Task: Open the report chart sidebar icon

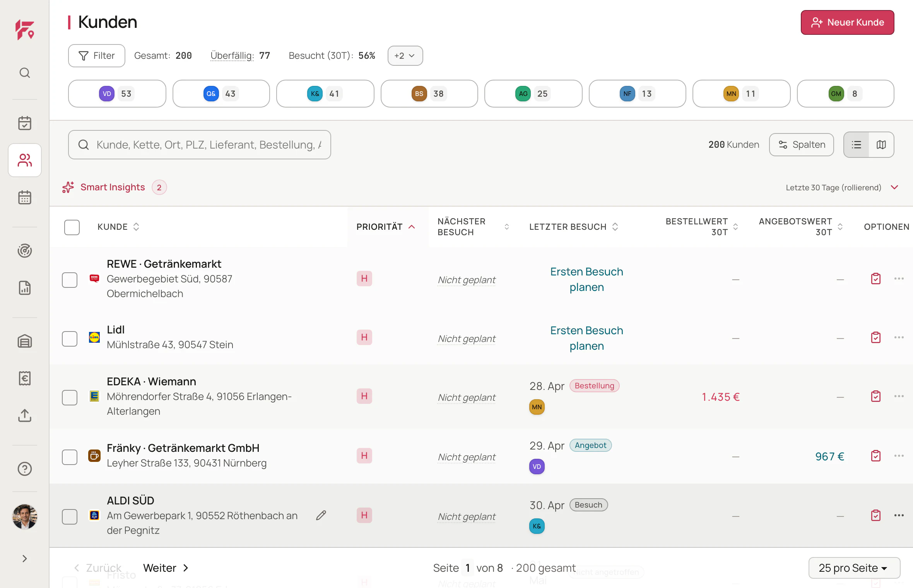Action: tap(25, 288)
